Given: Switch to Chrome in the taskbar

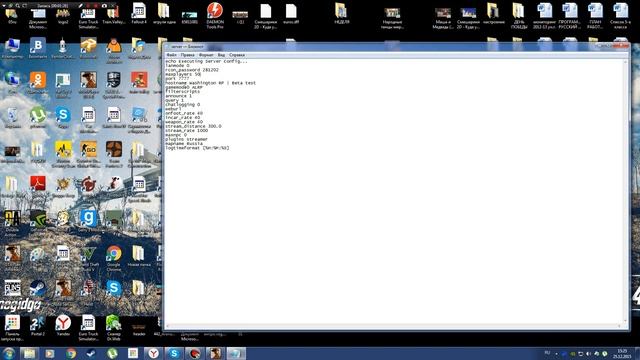Looking at the screenshot, I should pos(71,353).
